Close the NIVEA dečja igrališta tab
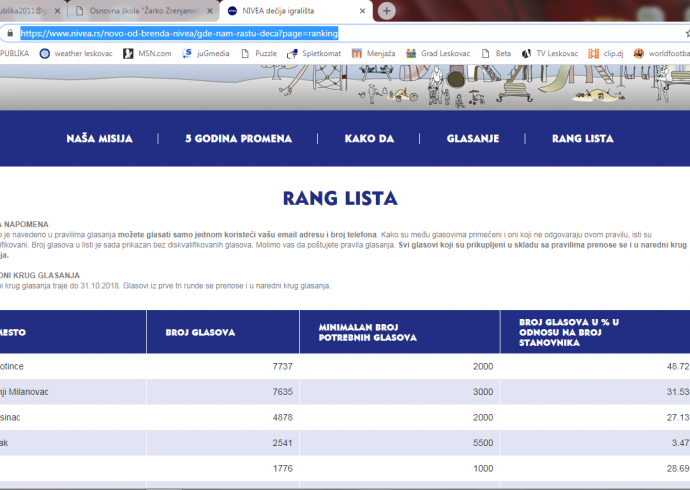This screenshot has width=690, height=490. pos(362,11)
